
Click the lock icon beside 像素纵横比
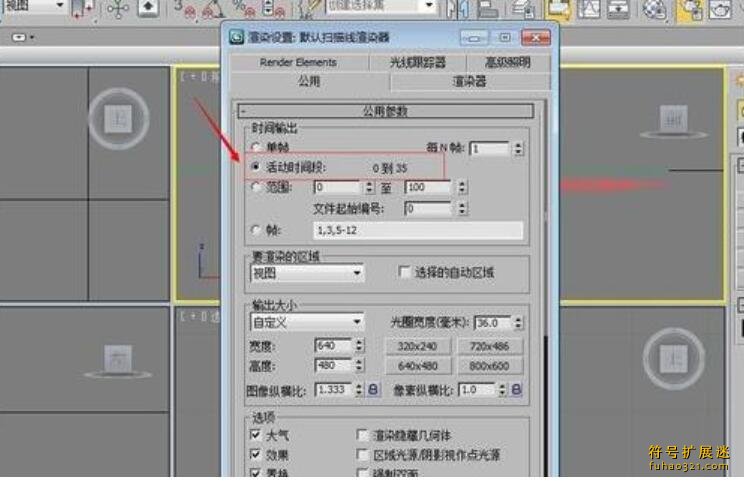pos(516,389)
